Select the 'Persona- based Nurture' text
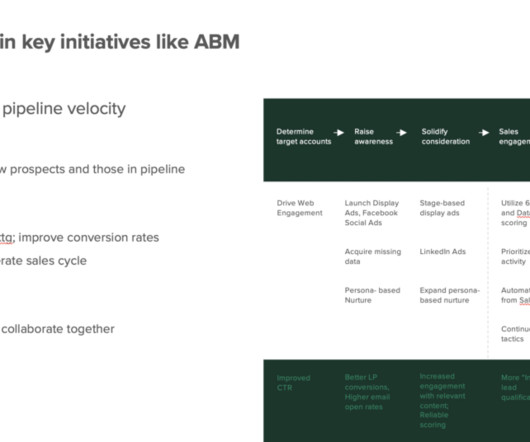The width and height of the screenshot is (530, 442). click(x=372, y=295)
